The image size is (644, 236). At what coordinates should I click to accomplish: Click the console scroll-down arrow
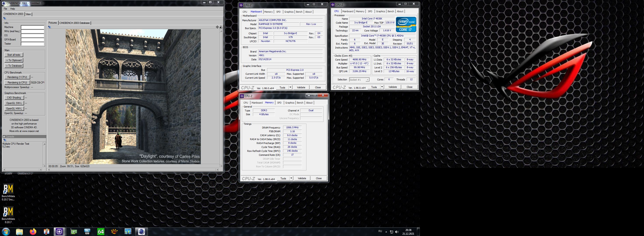tap(44, 166)
